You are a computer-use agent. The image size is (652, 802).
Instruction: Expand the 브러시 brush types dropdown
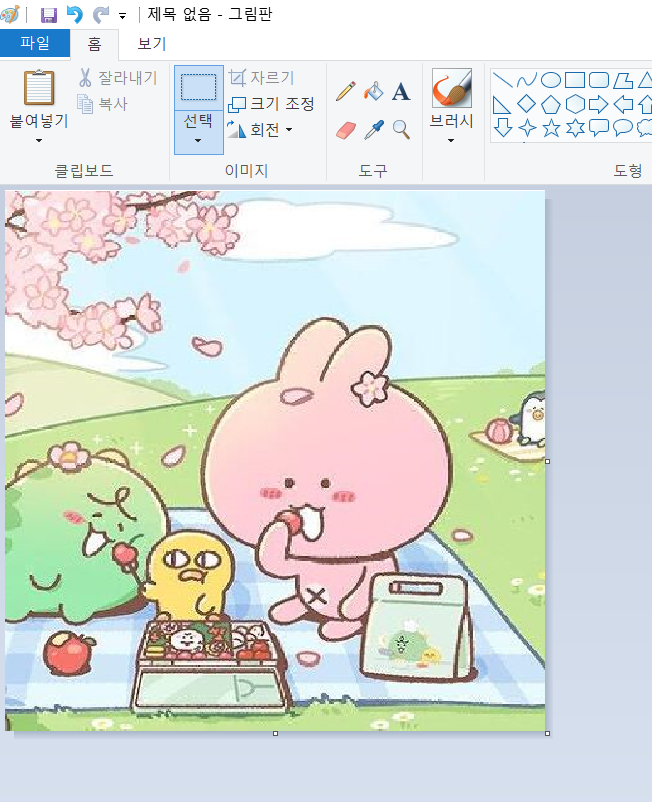(x=451, y=141)
